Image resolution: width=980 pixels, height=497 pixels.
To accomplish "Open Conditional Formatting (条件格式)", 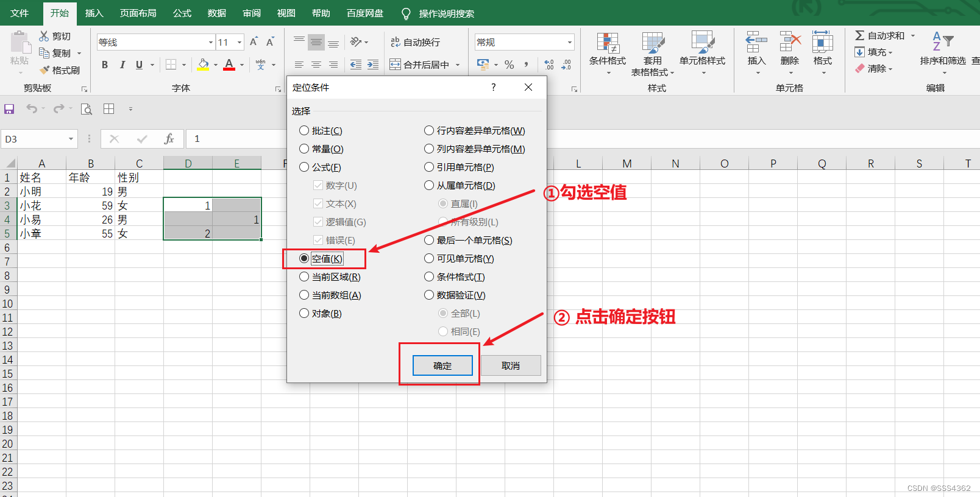I will [608, 54].
